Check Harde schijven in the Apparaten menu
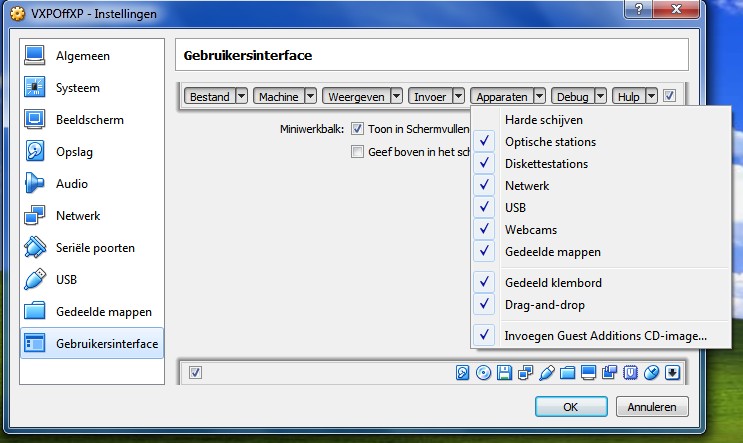Image resolution: width=743 pixels, height=443 pixels. tap(601, 120)
